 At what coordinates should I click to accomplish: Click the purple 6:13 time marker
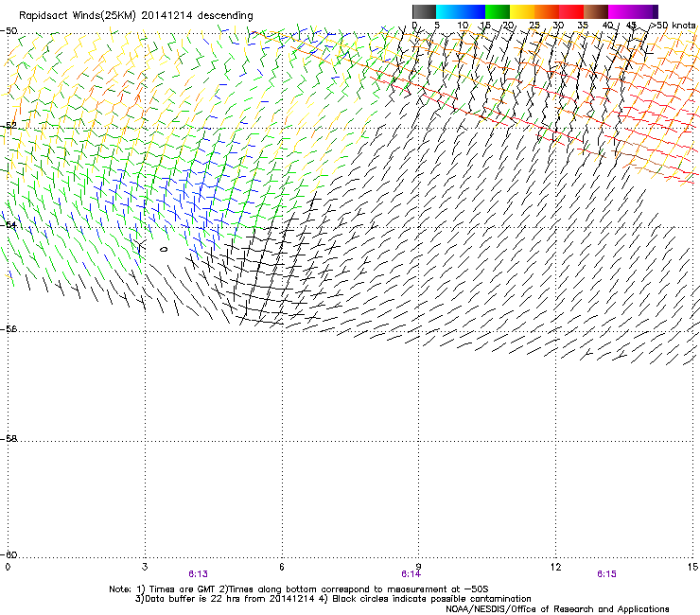[x=198, y=574]
